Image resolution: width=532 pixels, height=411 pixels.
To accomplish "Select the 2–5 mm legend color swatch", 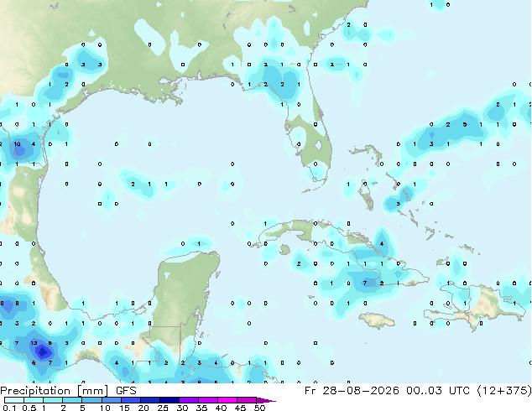I will [x=72, y=400].
